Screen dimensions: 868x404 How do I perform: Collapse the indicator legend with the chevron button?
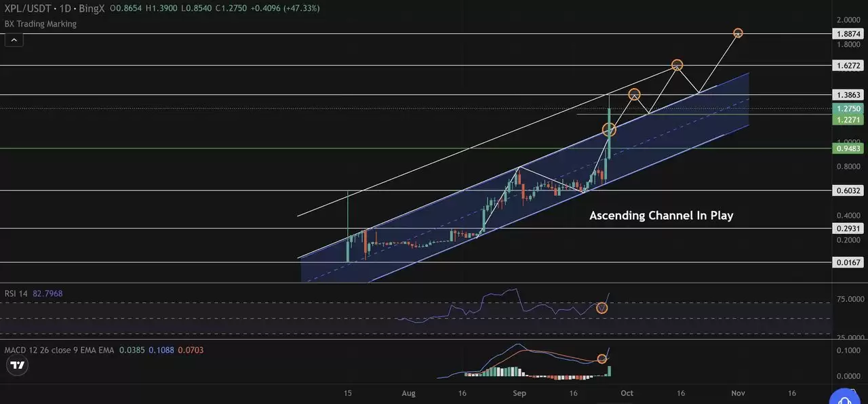(14, 40)
